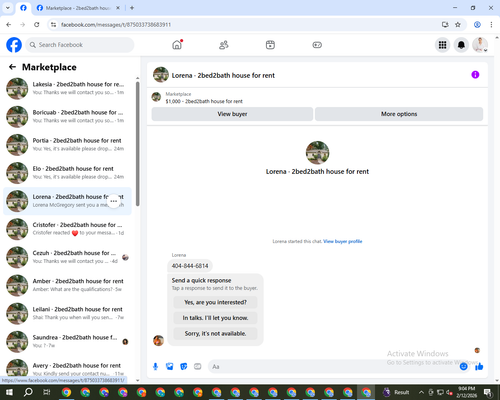Open the Saundrea conversation
Image resolution: width=500 pixels, height=400 pixels.
point(67,341)
